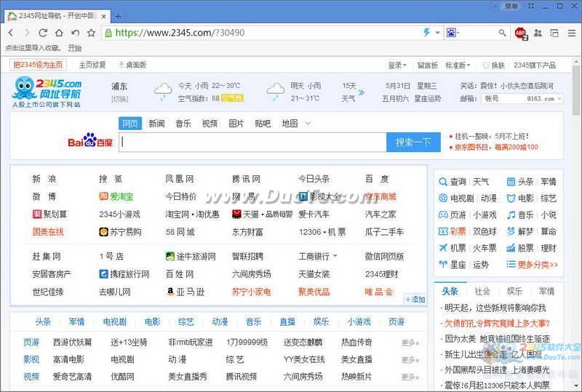Click the grid icon in title bar
Image resolution: width=582 pixels, height=392 pixels.
pyautogui.click(x=531, y=6)
